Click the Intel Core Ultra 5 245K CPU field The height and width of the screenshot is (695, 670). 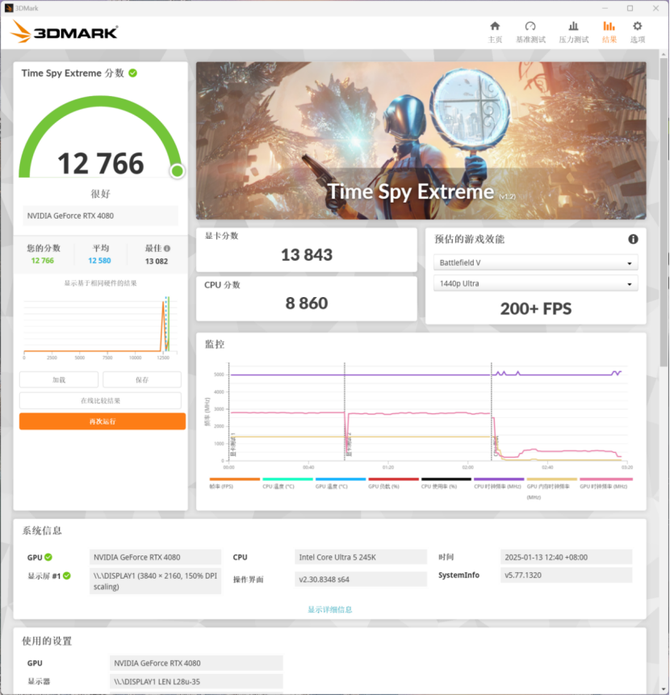(x=361, y=557)
